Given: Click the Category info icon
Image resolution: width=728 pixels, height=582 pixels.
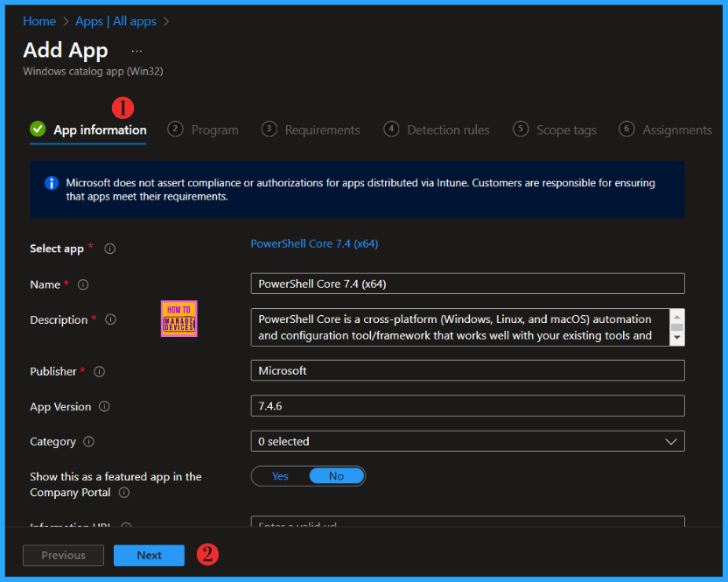Looking at the screenshot, I should pyautogui.click(x=88, y=442).
